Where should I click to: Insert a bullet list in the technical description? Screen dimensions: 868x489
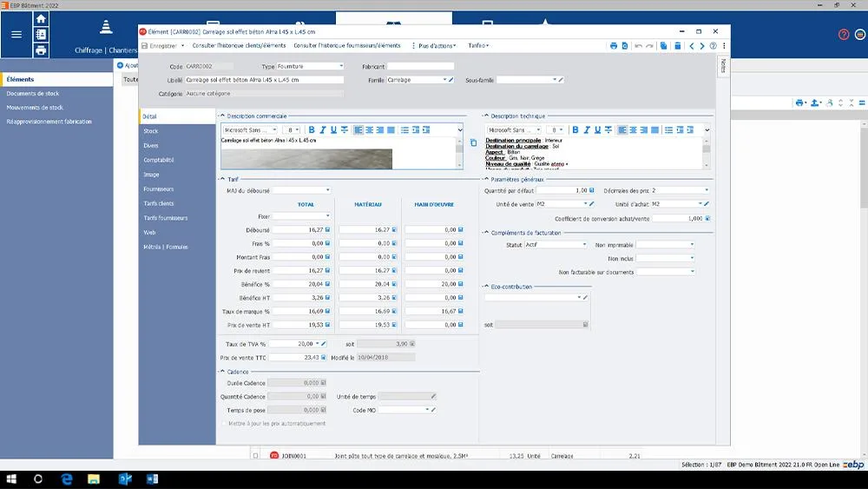[x=668, y=130]
